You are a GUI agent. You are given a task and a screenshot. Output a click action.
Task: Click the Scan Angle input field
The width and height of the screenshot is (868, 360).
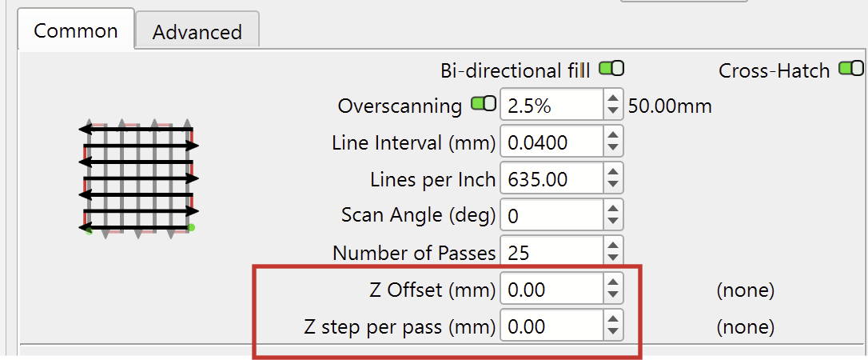pyautogui.click(x=552, y=215)
